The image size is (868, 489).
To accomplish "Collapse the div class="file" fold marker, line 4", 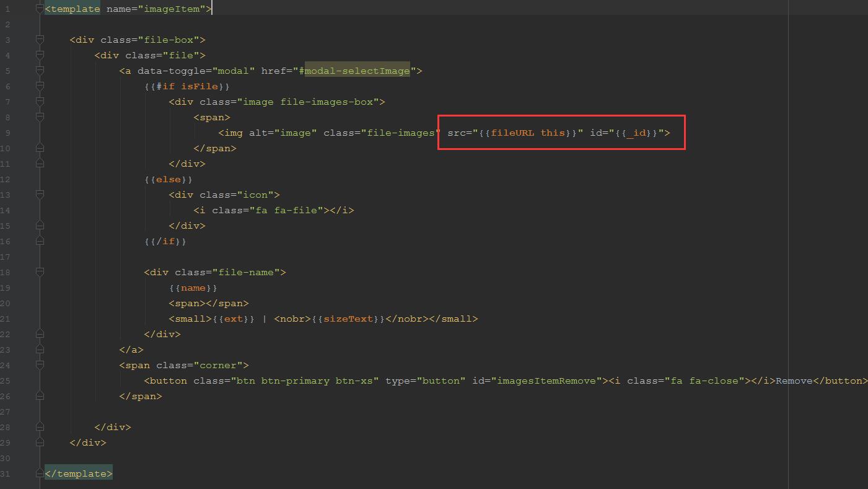I will 40,55.
